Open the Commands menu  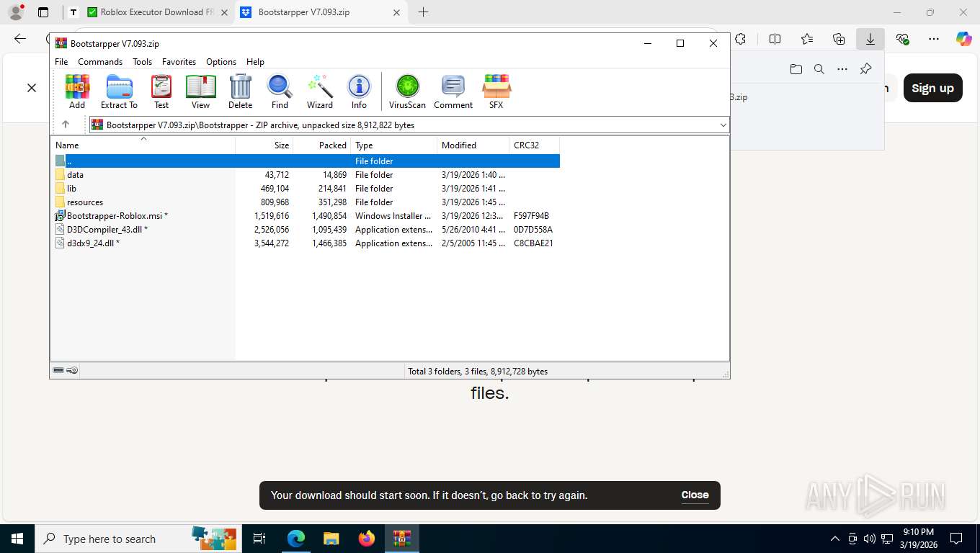pos(100,62)
